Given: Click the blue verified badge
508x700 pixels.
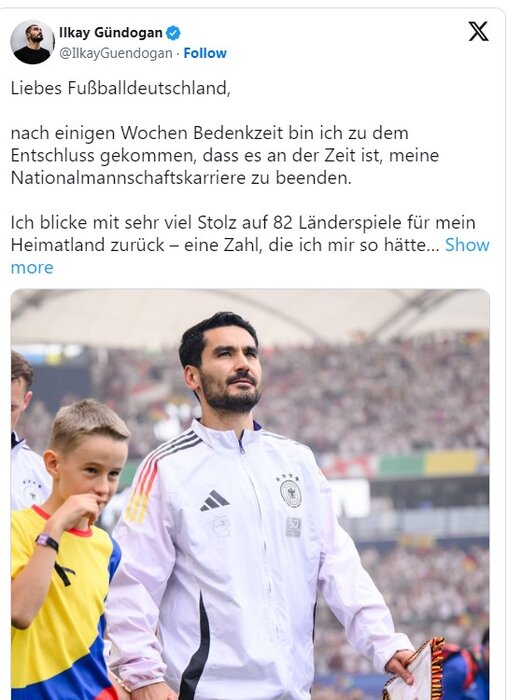Looking at the screenshot, I should [x=173, y=33].
